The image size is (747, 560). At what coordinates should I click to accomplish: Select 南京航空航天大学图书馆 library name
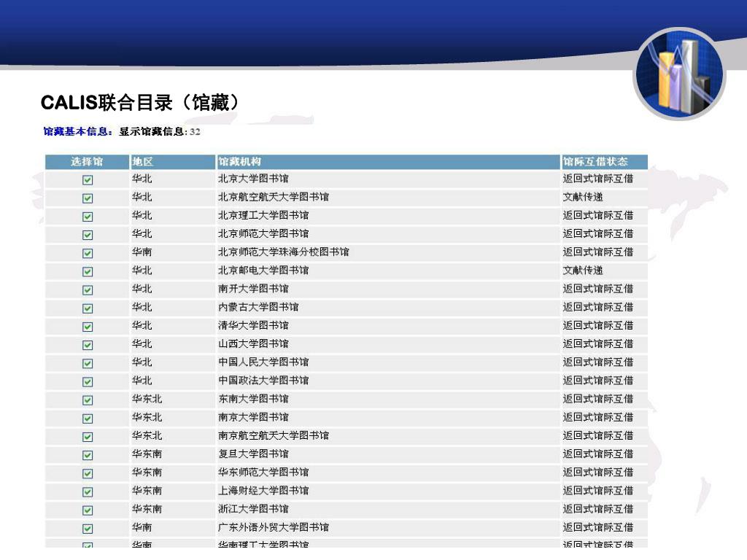(274, 436)
